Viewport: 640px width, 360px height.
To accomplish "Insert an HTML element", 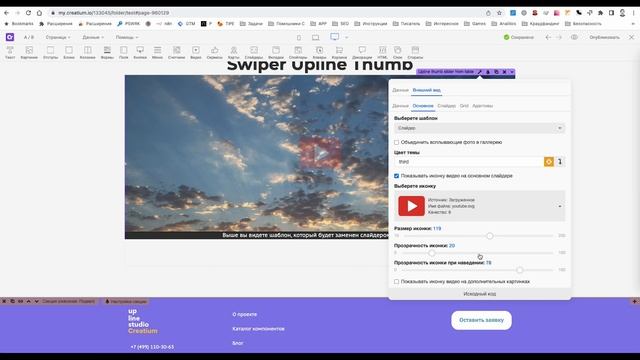I will (382, 53).
